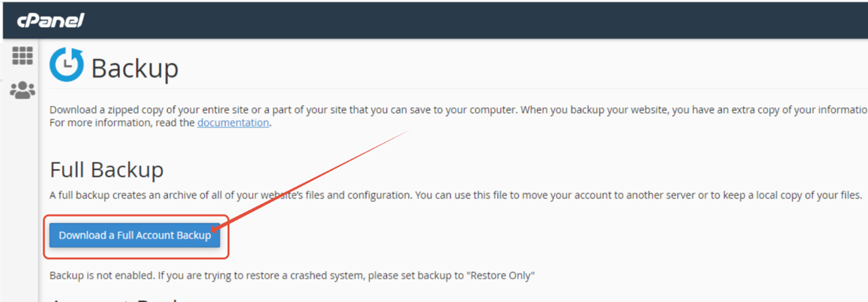Open User Manager via the people icon

click(x=23, y=90)
